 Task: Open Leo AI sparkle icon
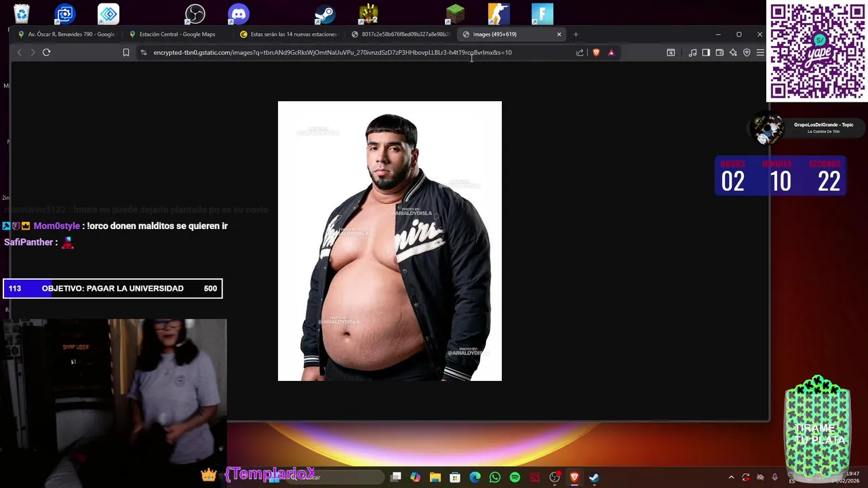pyautogui.click(x=733, y=52)
